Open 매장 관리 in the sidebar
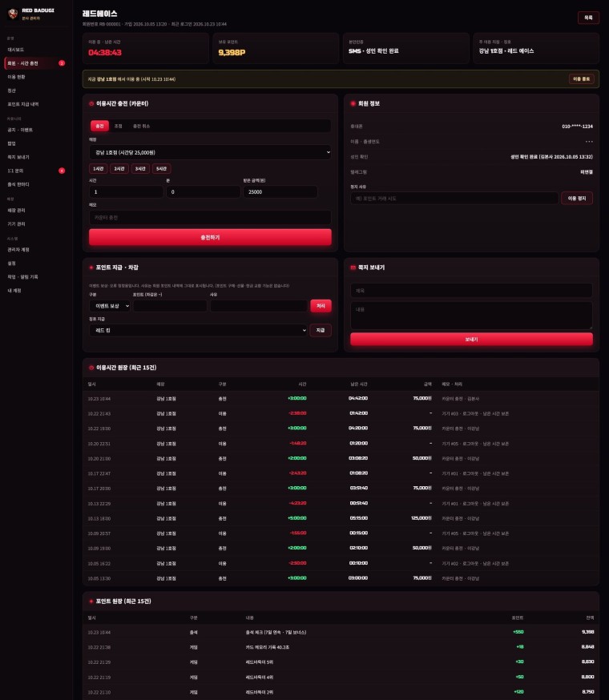The width and height of the screenshot is (609, 700). tap(34, 211)
